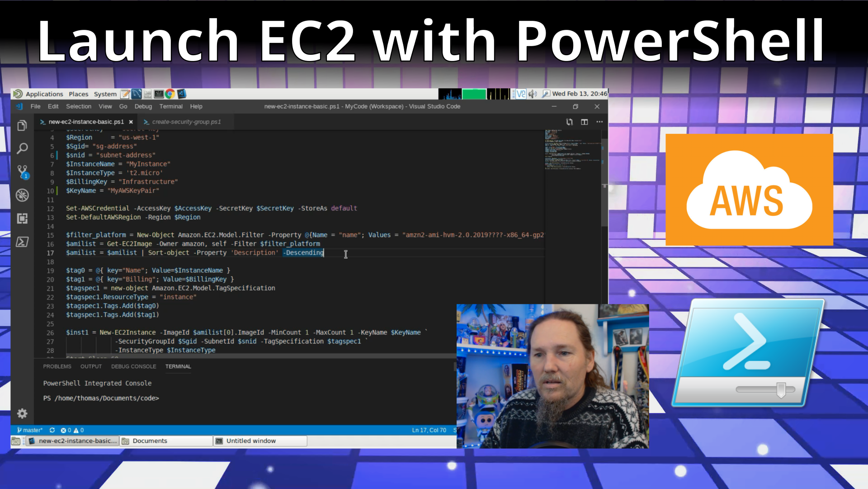Screen dimensions: 868x489
Task: Select the Search icon in activity bar
Action: [23, 148]
